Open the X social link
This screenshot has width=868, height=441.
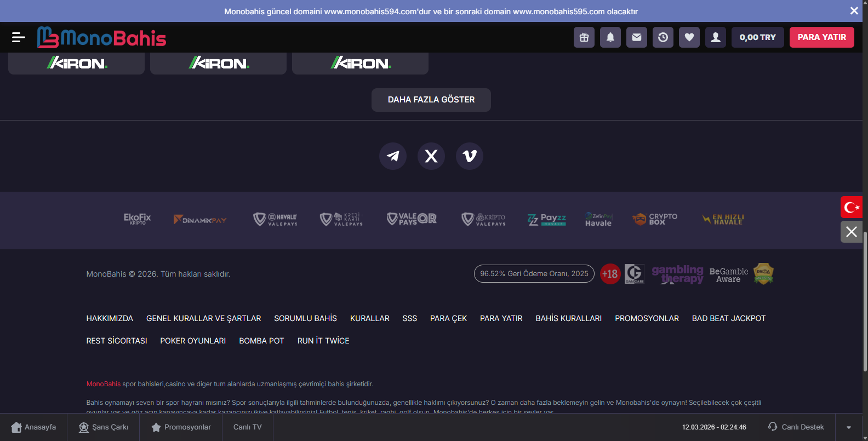click(431, 156)
